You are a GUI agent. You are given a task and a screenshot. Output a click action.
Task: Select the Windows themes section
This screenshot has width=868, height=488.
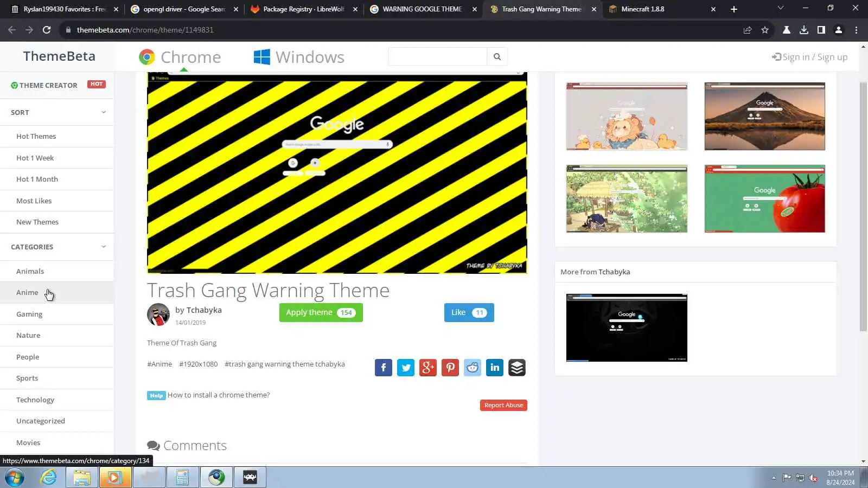click(x=299, y=57)
